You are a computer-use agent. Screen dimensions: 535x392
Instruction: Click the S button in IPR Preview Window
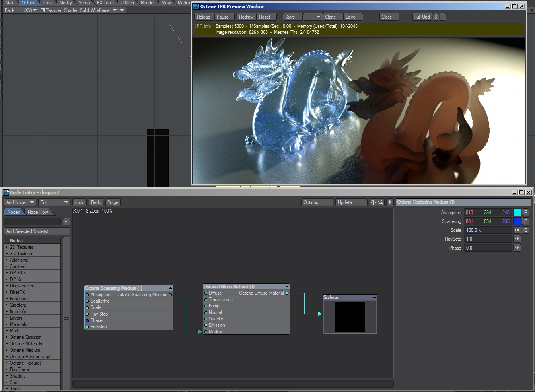coord(436,17)
